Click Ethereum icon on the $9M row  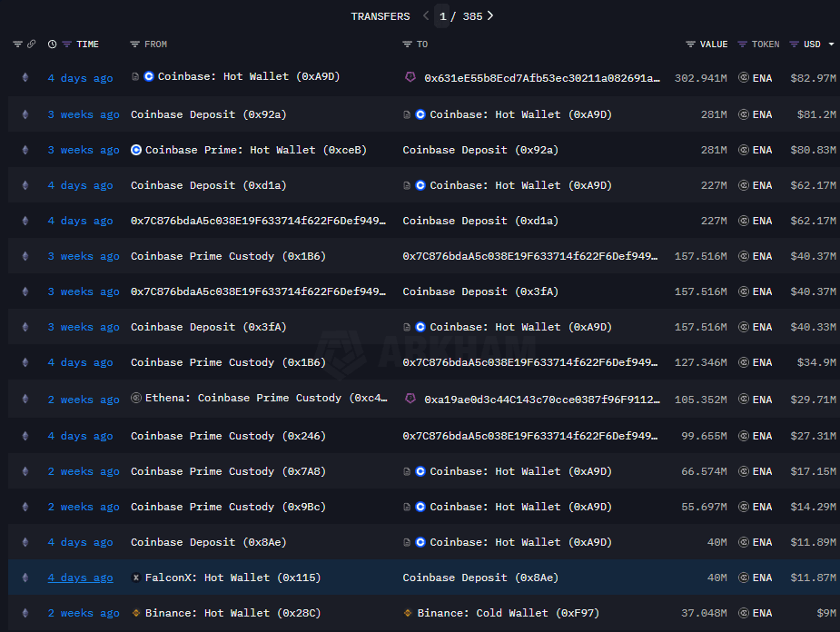(x=25, y=613)
